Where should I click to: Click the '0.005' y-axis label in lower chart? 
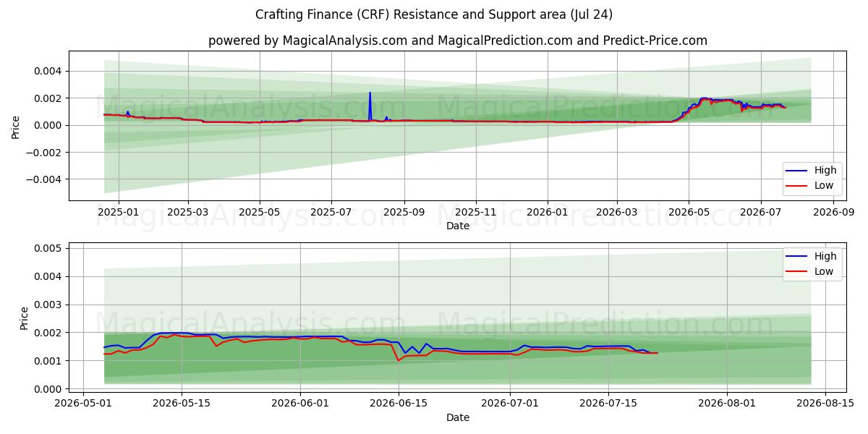[x=48, y=248]
